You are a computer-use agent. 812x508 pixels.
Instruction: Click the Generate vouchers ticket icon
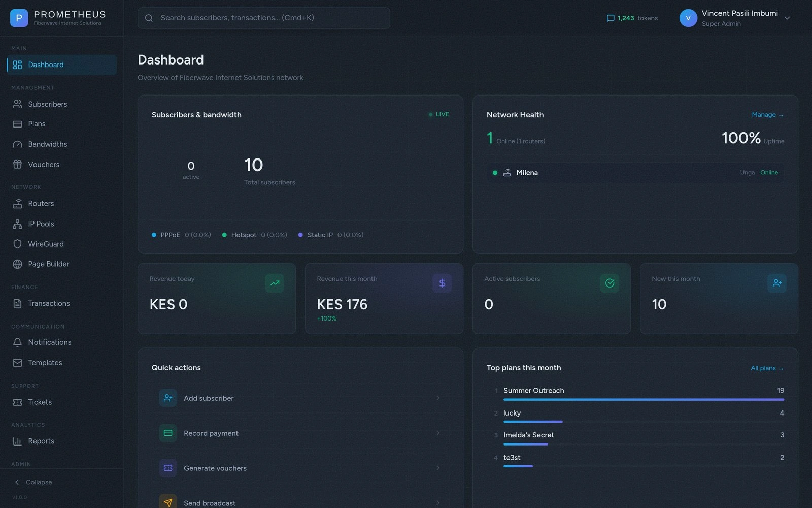168,468
